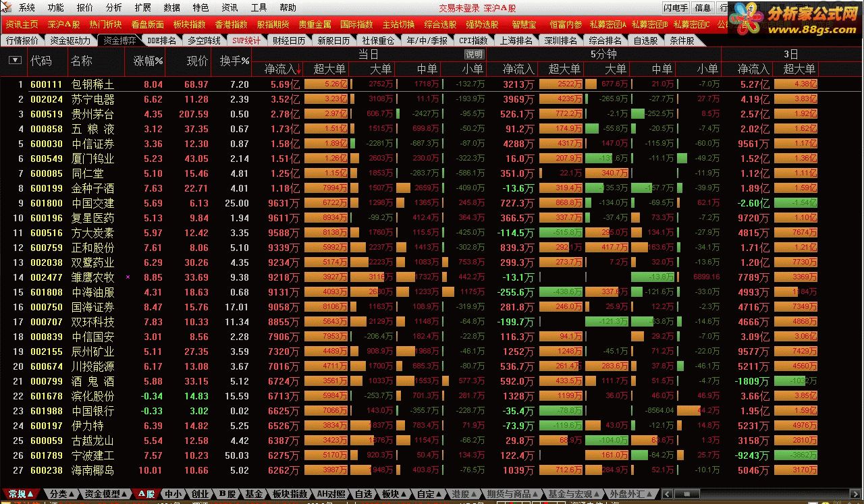This screenshot has height=504, width=864.
Task: Click the 贵重金属 toolbar button
Action: point(315,24)
